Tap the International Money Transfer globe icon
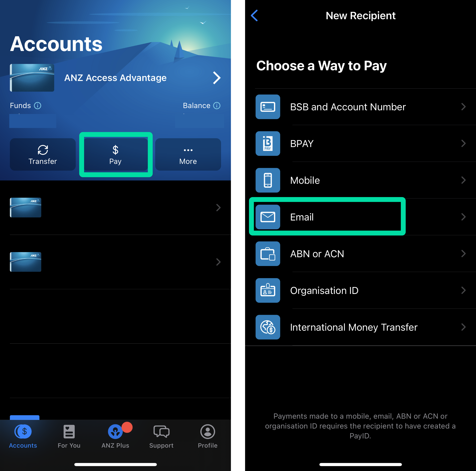This screenshot has width=476, height=471. point(268,327)
